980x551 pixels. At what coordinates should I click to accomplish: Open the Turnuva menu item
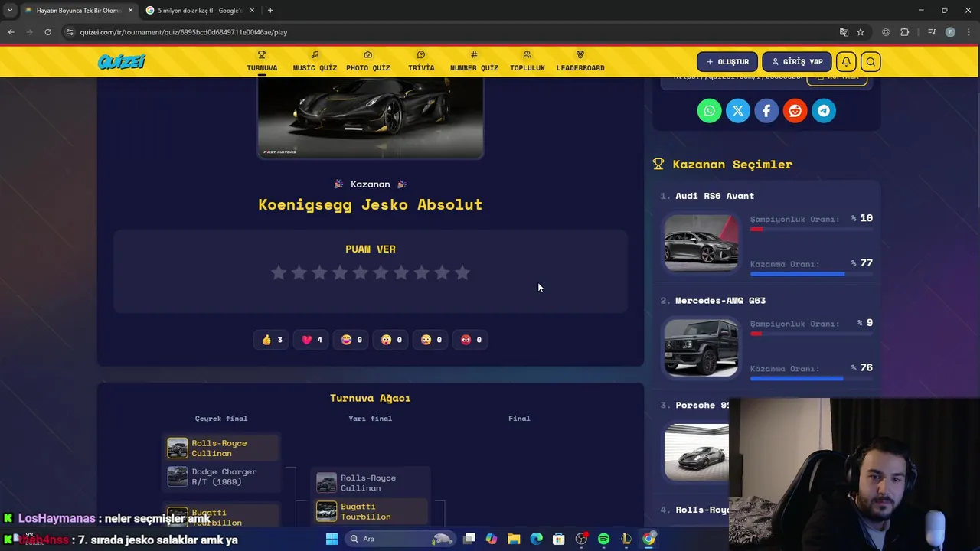pyautogui.click(x=262, y=61)
